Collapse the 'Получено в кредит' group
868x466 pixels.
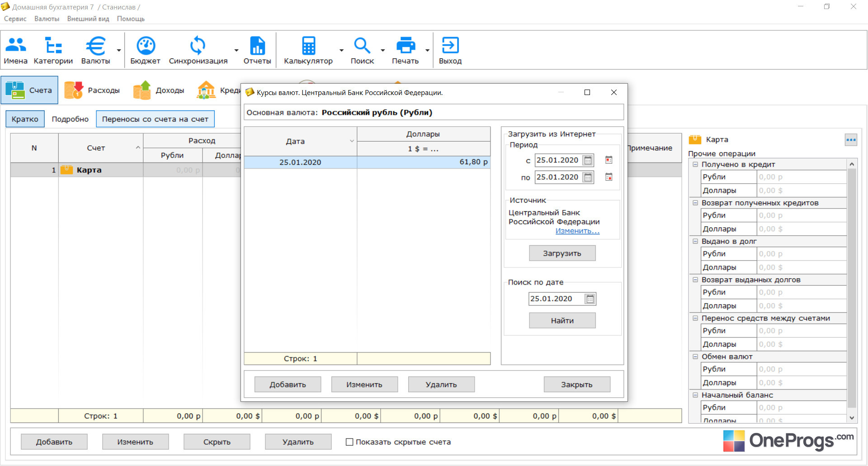pos(695,164)
